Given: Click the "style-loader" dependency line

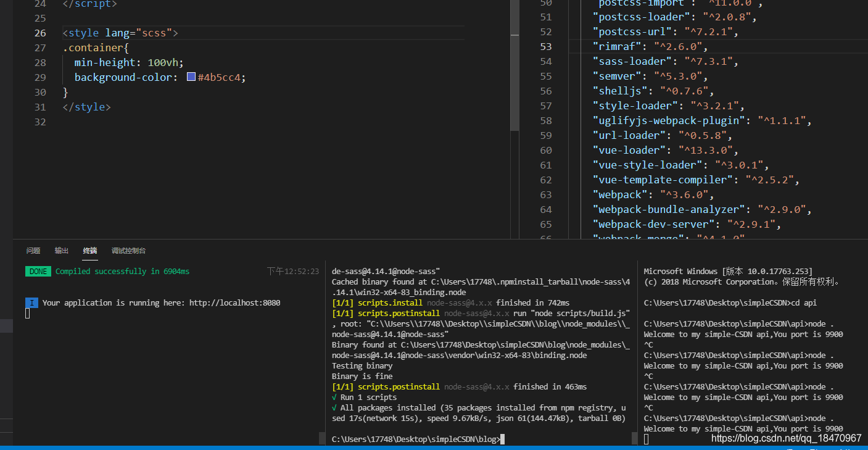Looking at the screenshot, I should tap(668, 106).
